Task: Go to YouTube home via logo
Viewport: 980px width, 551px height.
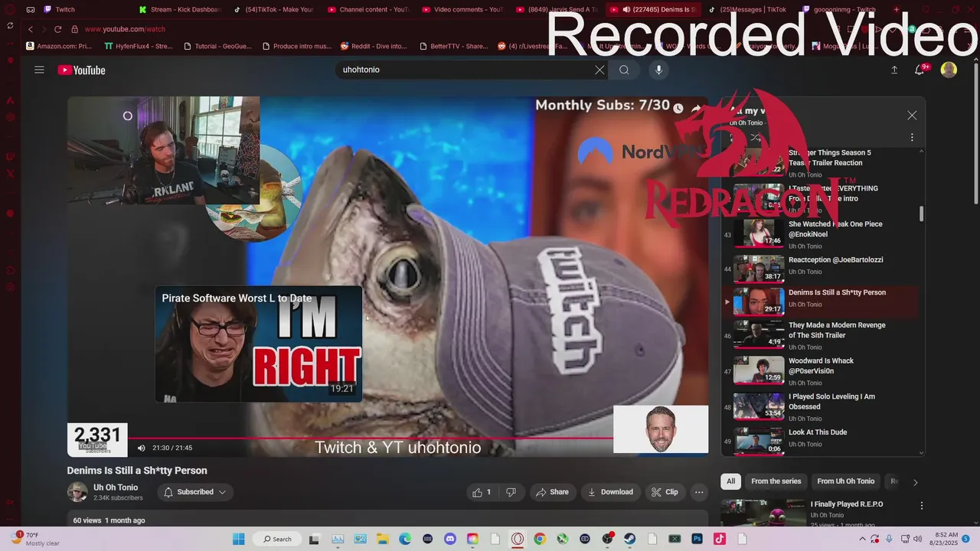Action: tap(81, 70)
